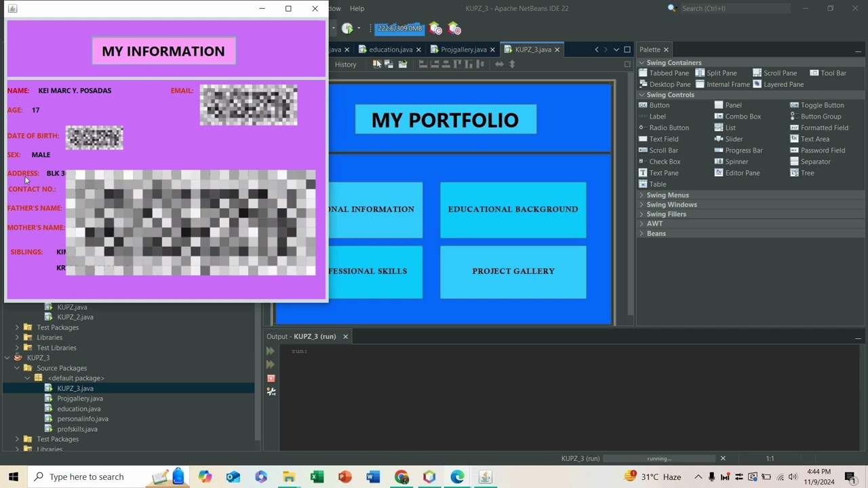Expand the AWT palette category

click(642, 224)
